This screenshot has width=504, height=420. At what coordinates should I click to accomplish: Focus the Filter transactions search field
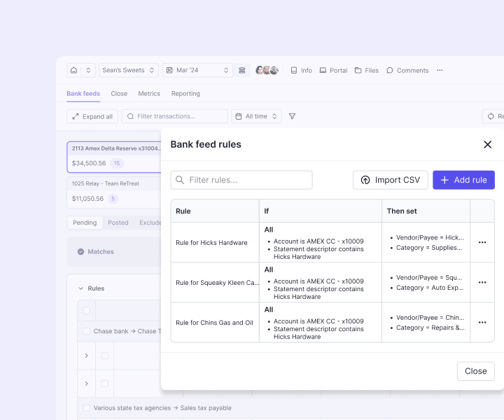(175, 116)
